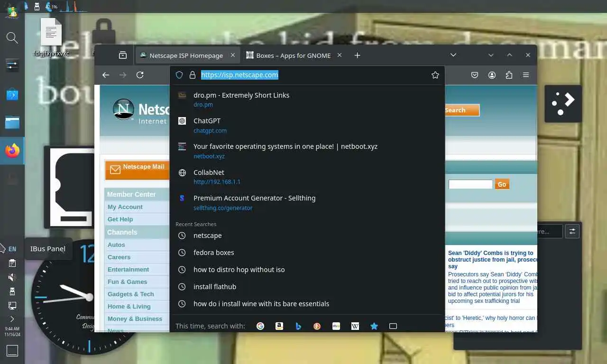Open the removable devices tray icon
The image size is (607, 364).
[12, 291]
